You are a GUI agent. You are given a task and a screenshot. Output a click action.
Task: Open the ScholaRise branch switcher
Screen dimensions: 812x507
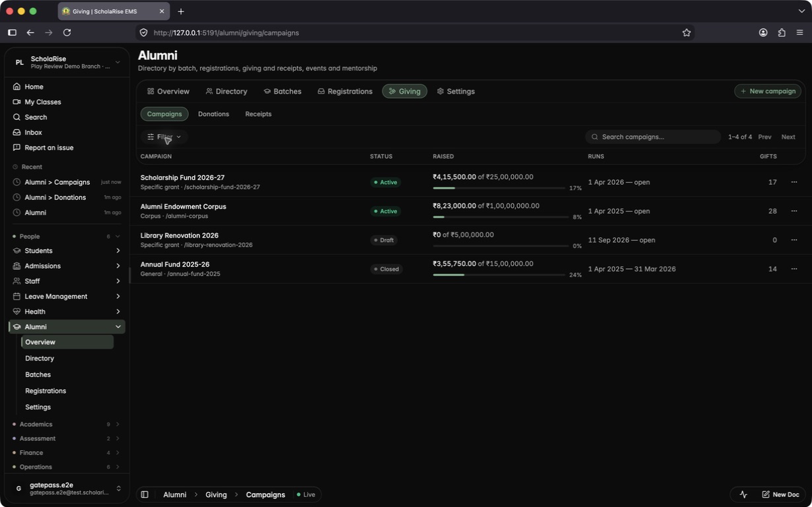coord(67,62)
